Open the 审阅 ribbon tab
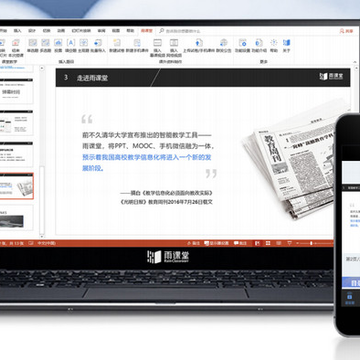 tap(101, 31)
